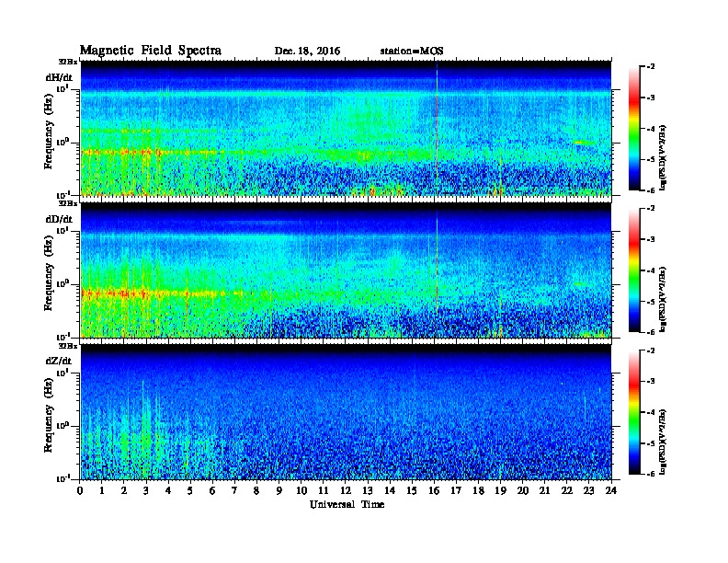Click the dZ/dt panel label
Image resolution: width=728 pixels, height=563 pixels.
click(x=59, y=361)
